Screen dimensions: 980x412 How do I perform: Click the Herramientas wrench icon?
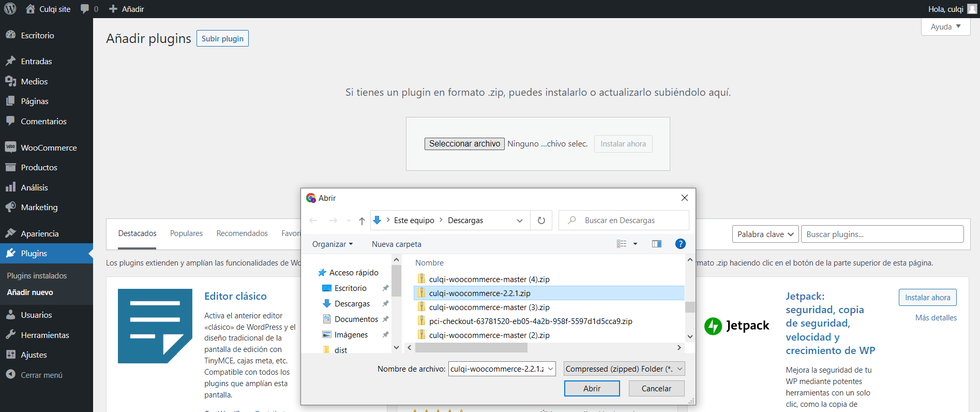click(x=10, y=335)
